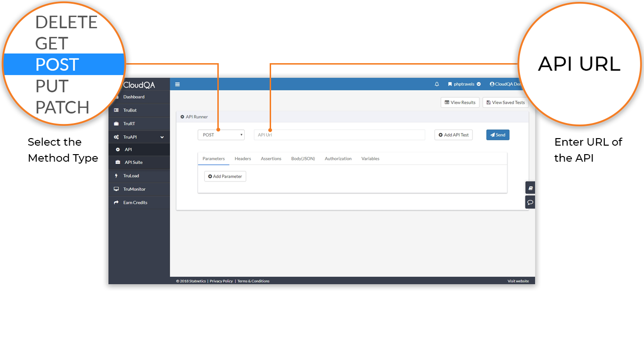Click View Results button

(x=460, y=102)
